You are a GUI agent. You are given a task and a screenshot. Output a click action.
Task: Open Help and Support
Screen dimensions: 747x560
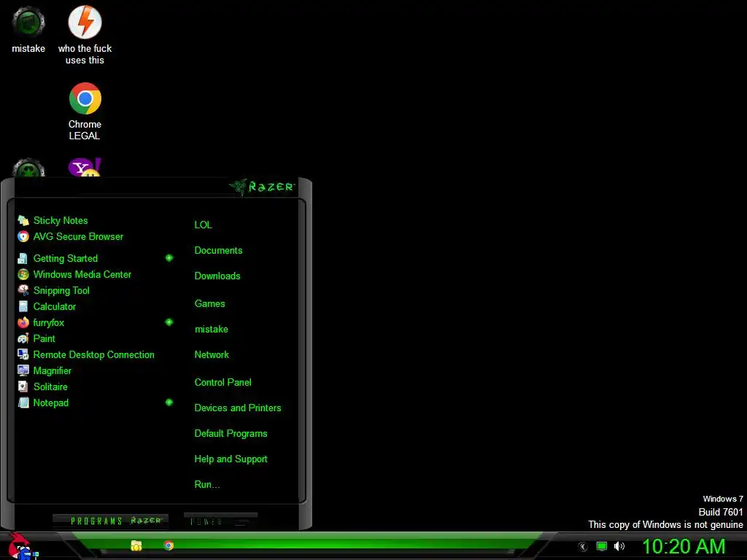click(x=231, y=459)
